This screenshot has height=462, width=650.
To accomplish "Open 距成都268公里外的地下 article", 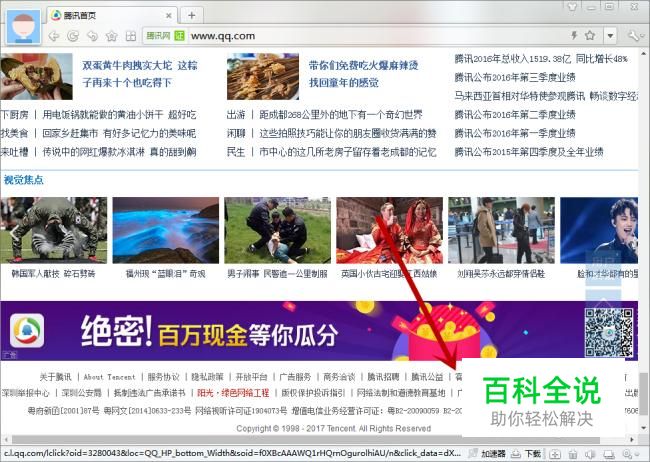I will [341, 114].
